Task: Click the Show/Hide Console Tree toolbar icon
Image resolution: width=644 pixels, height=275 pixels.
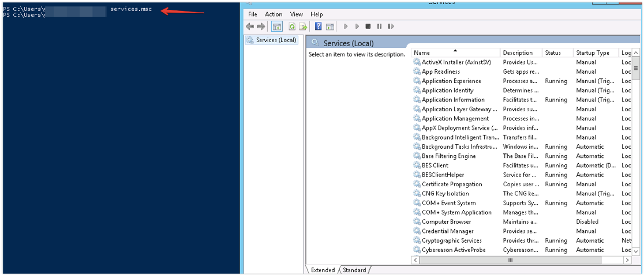Action: tap(277, 27)
